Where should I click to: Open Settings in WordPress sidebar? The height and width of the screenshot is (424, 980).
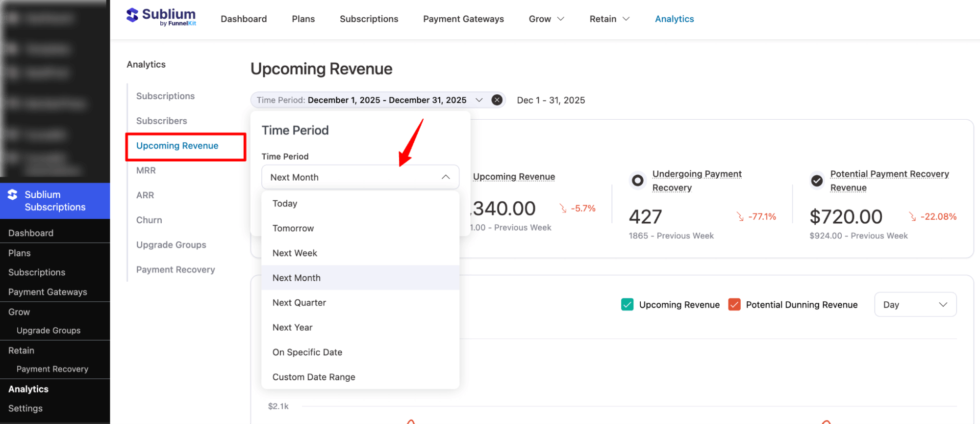(25, 408)
